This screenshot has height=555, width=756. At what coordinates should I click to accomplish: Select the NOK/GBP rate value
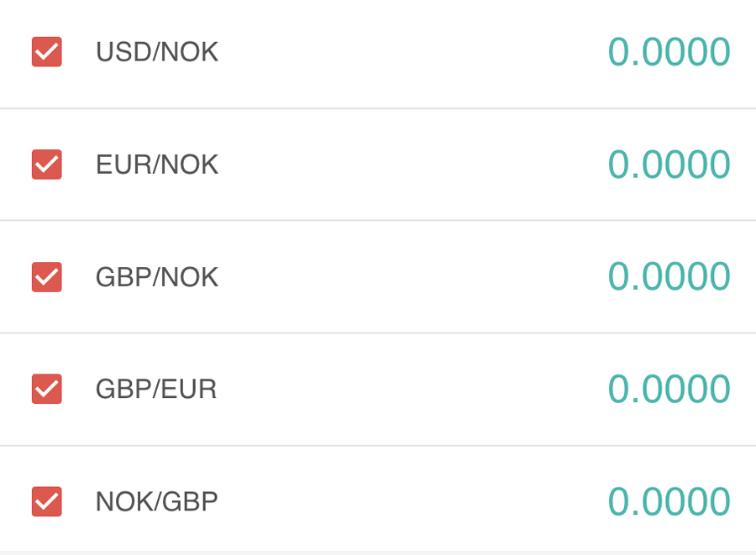tap(669, 501)
